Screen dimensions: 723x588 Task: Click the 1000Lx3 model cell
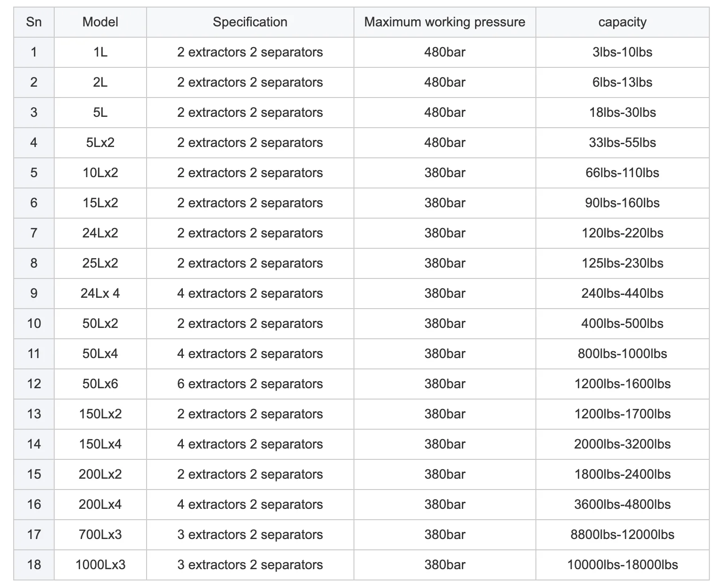coord(100,565)
